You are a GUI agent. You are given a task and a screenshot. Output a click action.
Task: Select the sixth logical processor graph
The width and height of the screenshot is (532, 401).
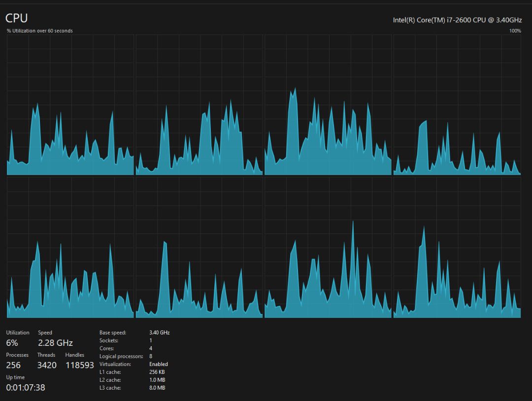(199, 248)
